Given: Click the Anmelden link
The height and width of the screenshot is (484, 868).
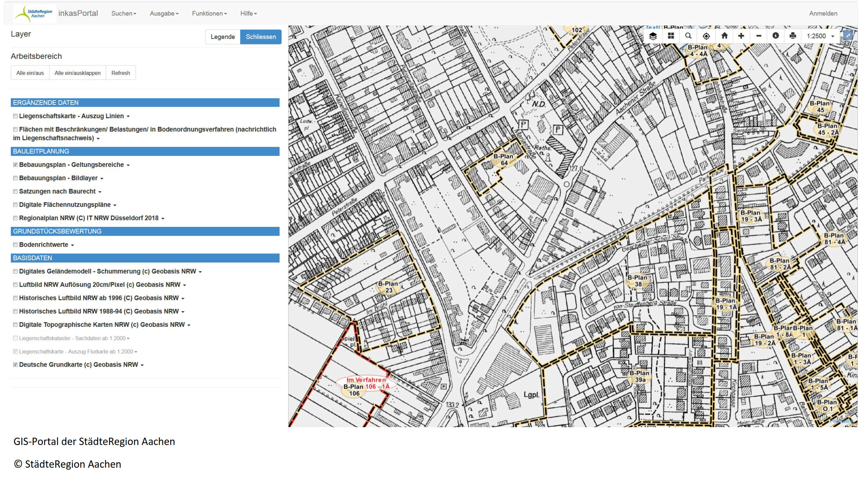Looking at the screenshot, I should click(823, 13).
